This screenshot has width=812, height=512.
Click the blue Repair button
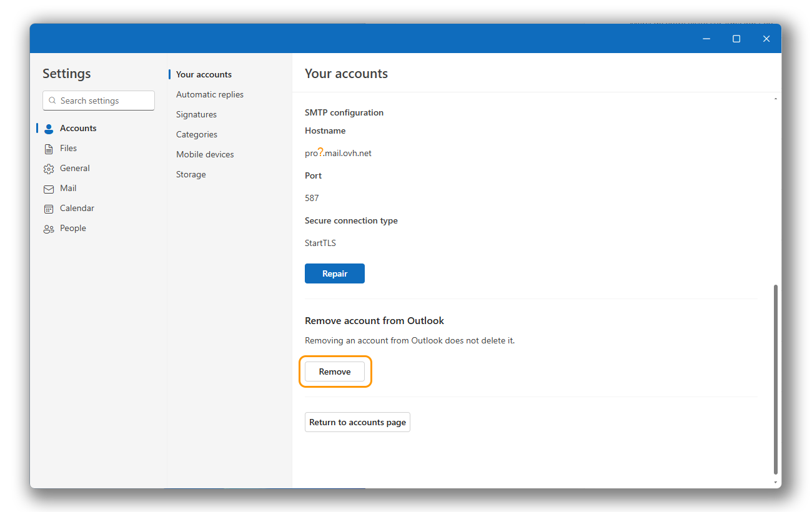click(x=335, y=273)
